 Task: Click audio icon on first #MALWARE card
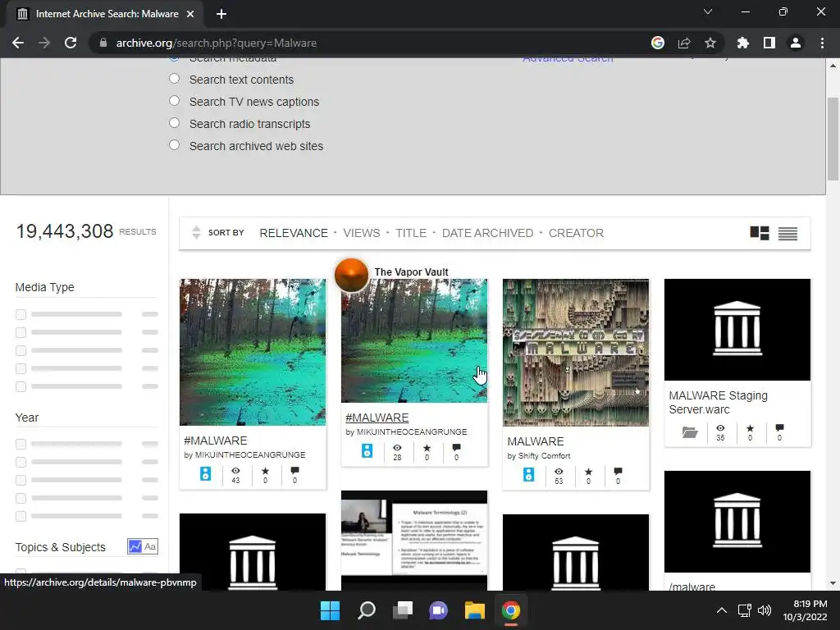[x=206, y=473]
